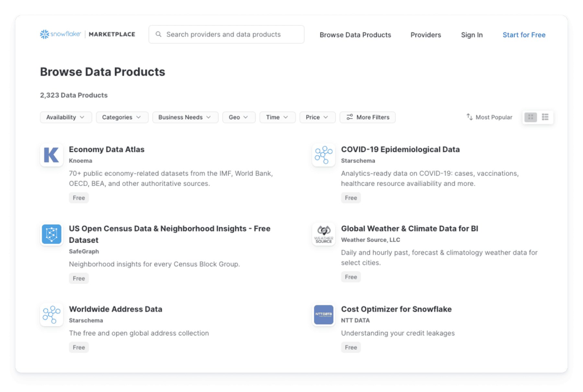
Task: Click the Snowflake Marketplace logo
Action: pyautogui.click(x=87, y=34)
